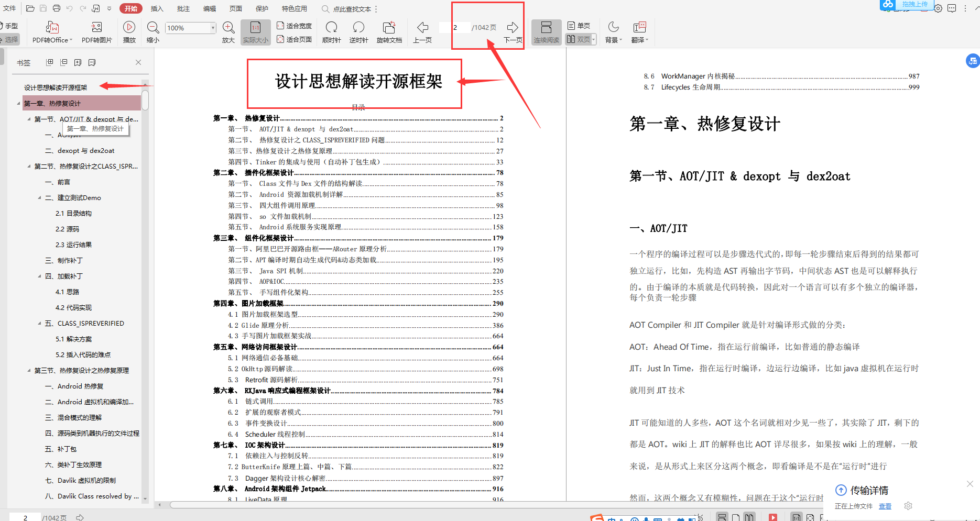Open settings gear in title bar

(x=939, y=8)
